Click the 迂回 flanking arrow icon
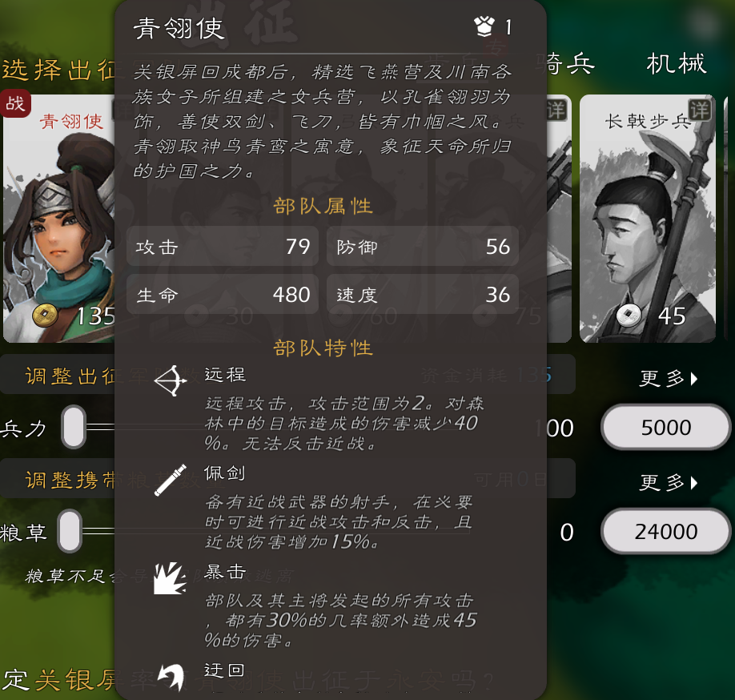This screenshot has height=700, width=735. pyautogui.click(x=171, y=677)
